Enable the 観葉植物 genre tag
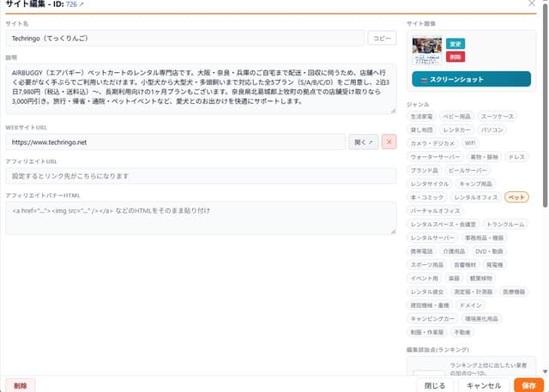Image resolution: width=549 pixels, height=392 pixels. pyautogui.click(x=481, y=278)
